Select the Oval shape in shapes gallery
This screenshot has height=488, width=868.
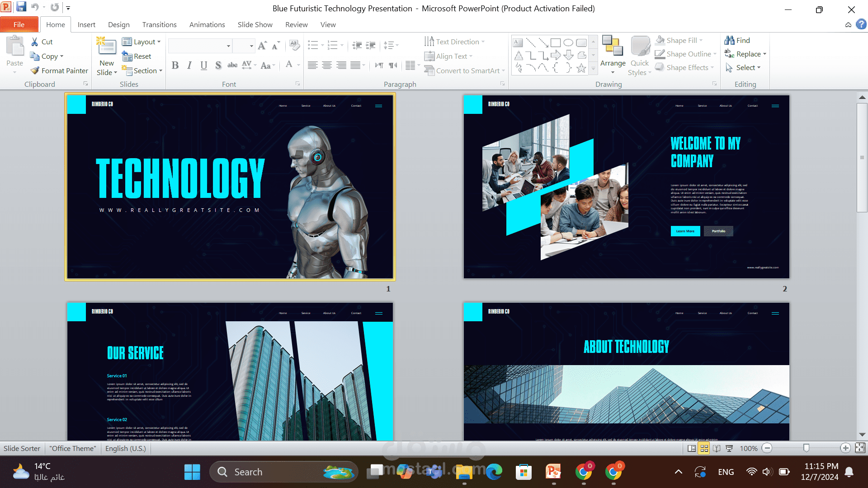click(568, 43)
